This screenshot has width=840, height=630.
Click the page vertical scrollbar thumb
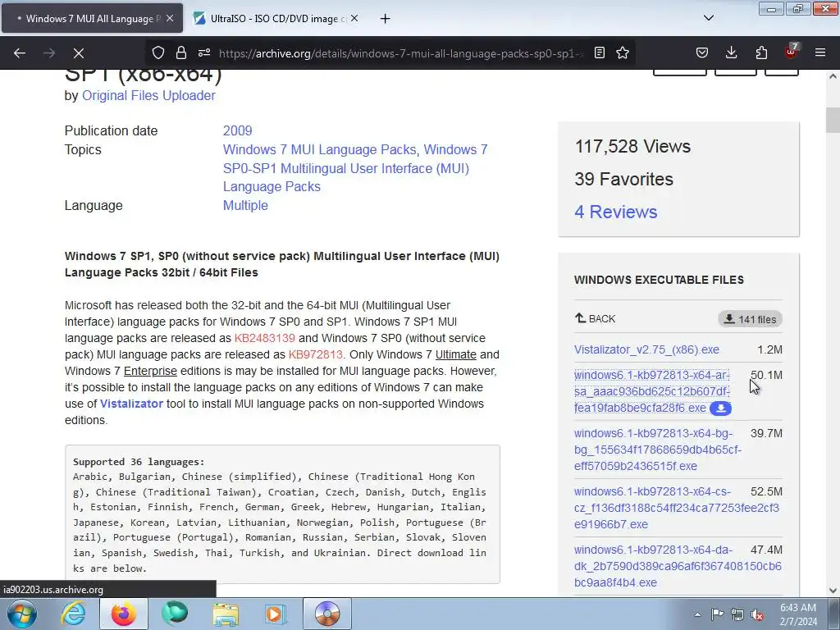[x=833, y=120]
